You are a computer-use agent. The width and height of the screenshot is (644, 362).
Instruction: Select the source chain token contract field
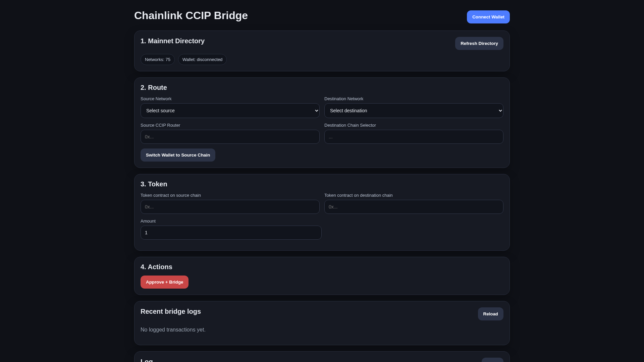pos(230,207)
